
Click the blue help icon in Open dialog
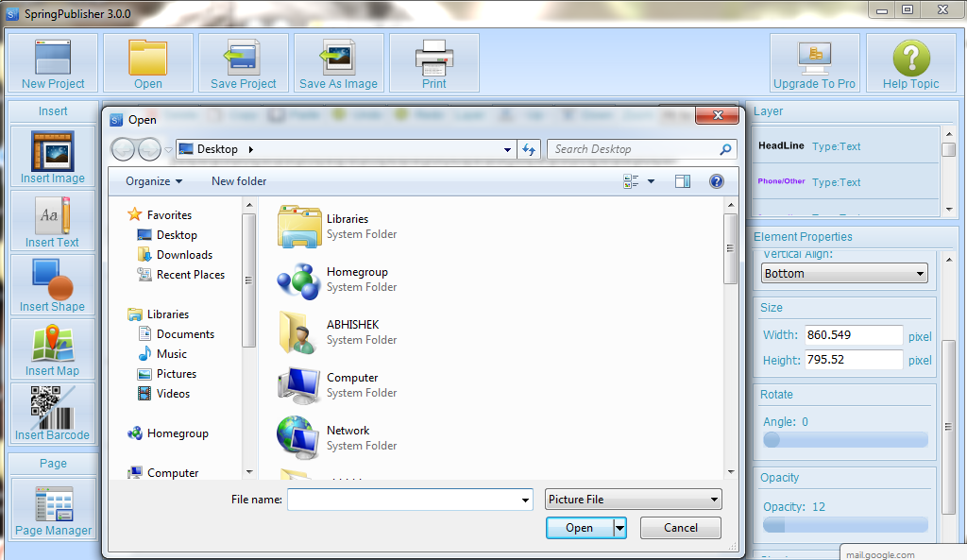tap(716, 181)
